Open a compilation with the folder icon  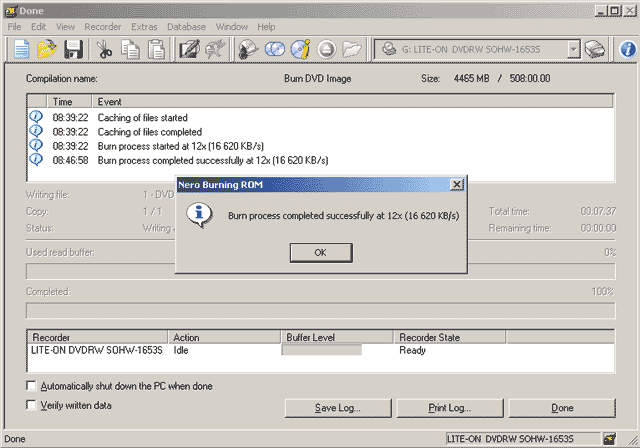[x=47, y=49]
